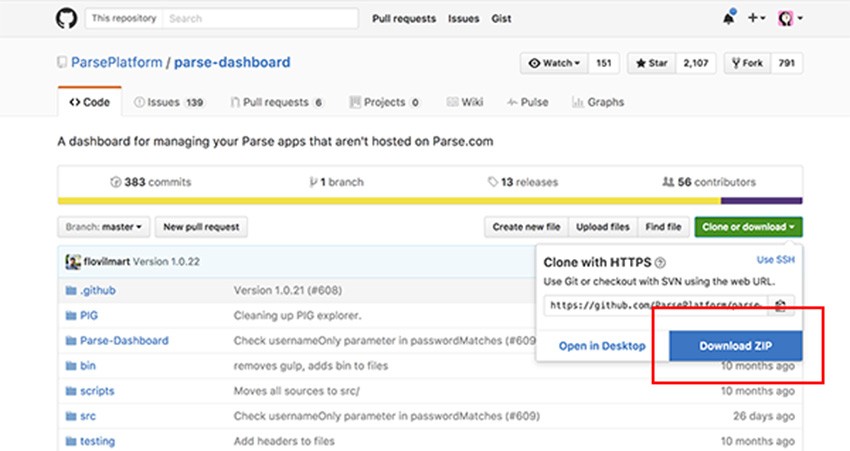The width and height of the screenshot is (850, 451).
Task: Click the flovilmart avatar thumbnail
Action: (x=73, y=262)
